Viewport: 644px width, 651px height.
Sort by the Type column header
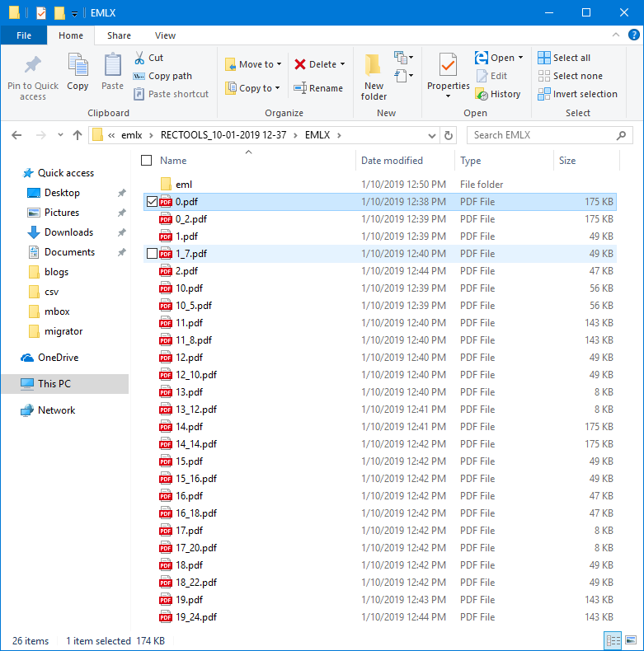coord(470,161)
